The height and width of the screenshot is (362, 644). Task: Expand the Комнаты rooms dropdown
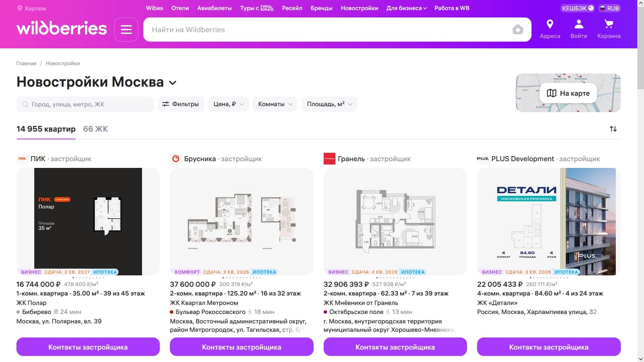click(275, 104)
